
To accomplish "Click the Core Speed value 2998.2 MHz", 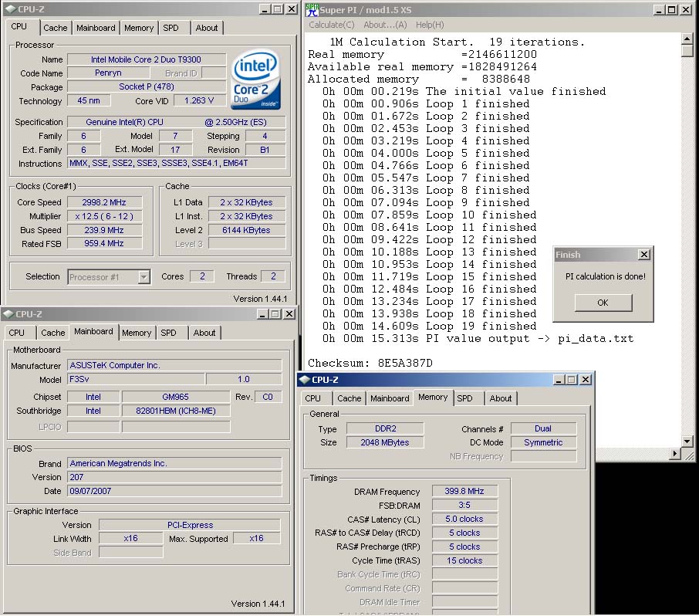I will [x=104, y=202].
